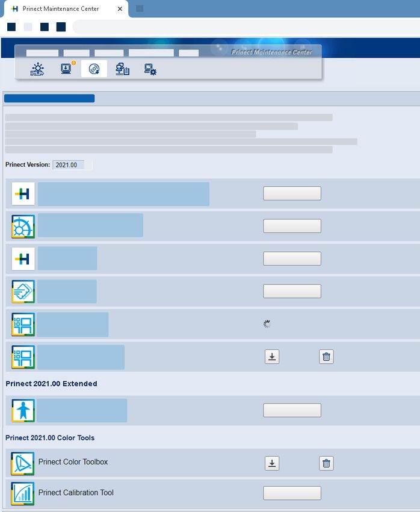
Task: Click the blank button beside the stacked pages icon
Action: (292, 291)
